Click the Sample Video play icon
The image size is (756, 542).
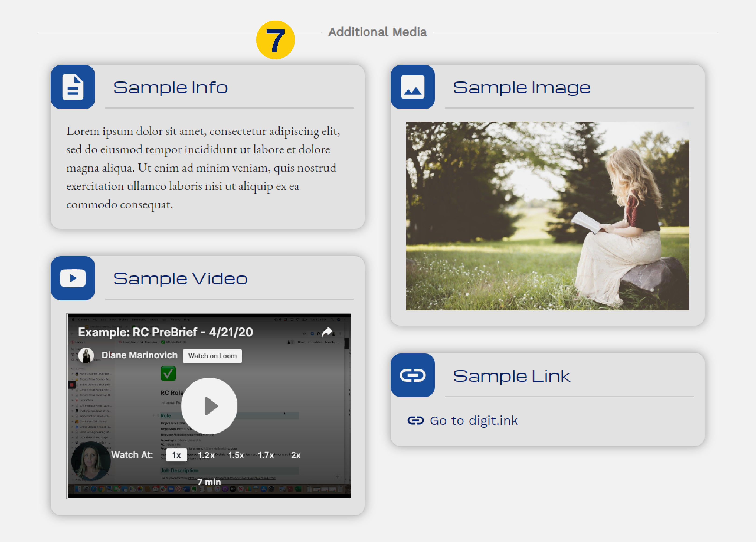(x=73, y=278)
